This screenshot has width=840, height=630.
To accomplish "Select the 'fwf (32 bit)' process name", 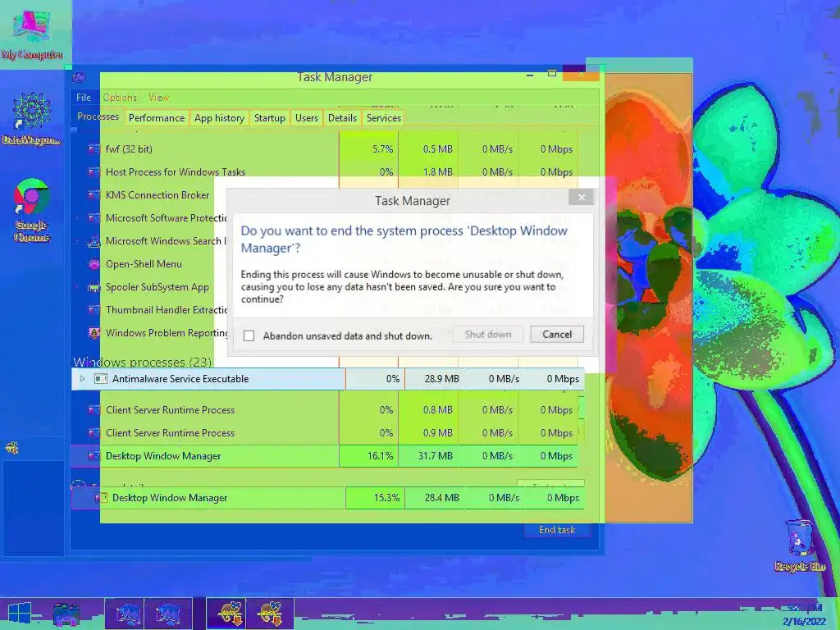I will pyautogui.click(x=129, y=149).
